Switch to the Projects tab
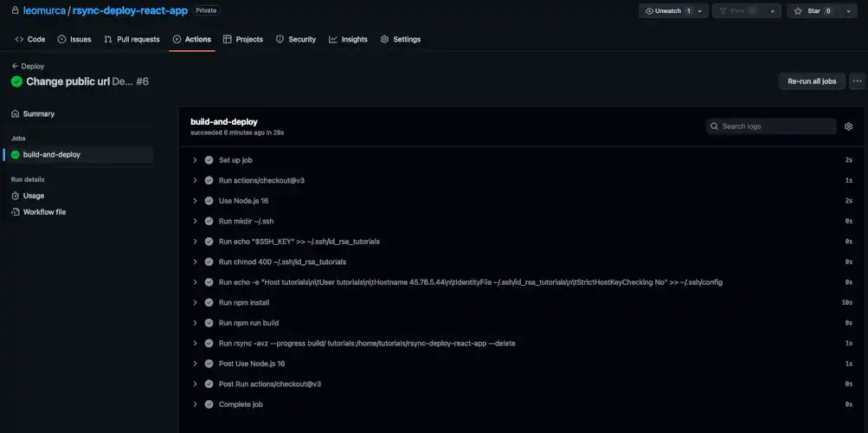Viewport: 868px width, 433px height. (243, 39)
